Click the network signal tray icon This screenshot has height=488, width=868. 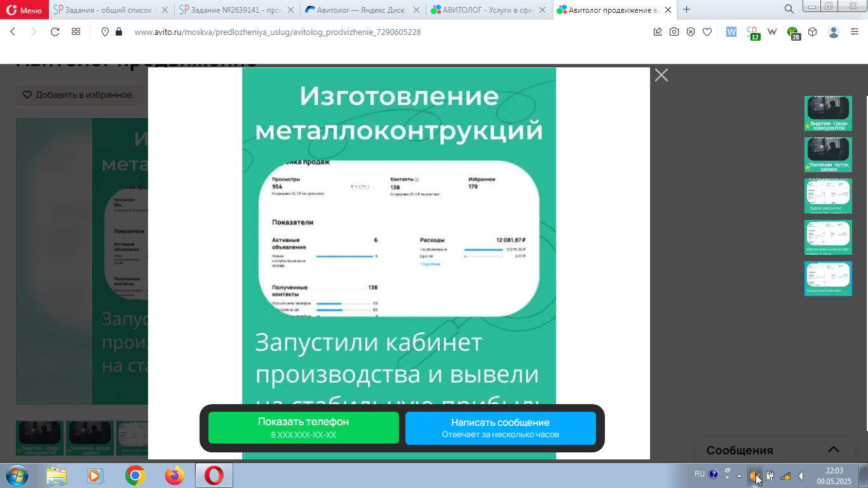pyautogui.click(x=785, y=475)
